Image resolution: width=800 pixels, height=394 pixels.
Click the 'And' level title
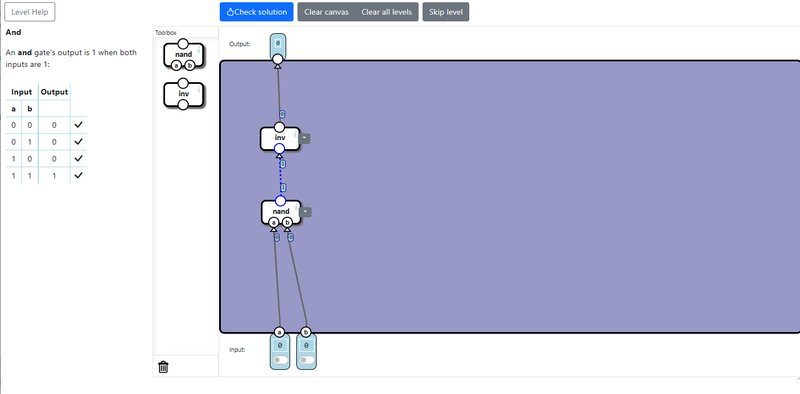[13, 32]
